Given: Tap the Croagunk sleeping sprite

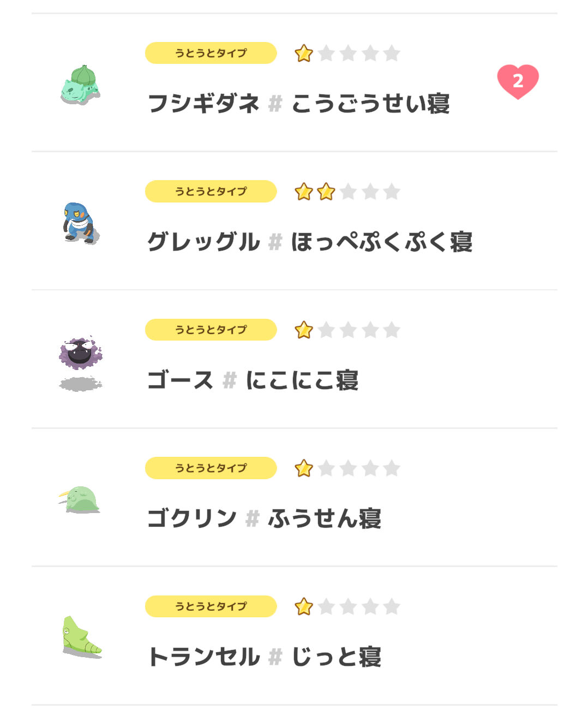Looking at the screenshot, I should (x=81, y=223).
